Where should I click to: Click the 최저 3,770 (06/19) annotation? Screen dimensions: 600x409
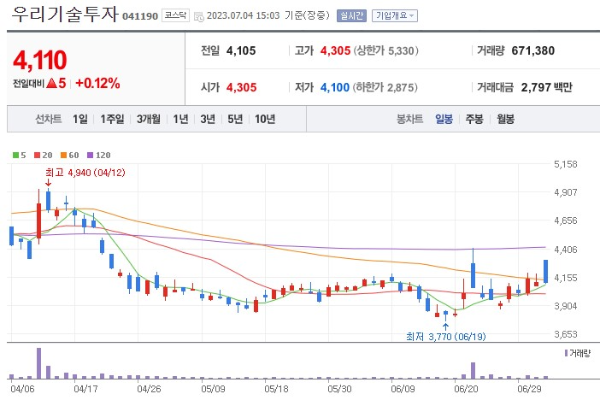[x=446, y=336]
